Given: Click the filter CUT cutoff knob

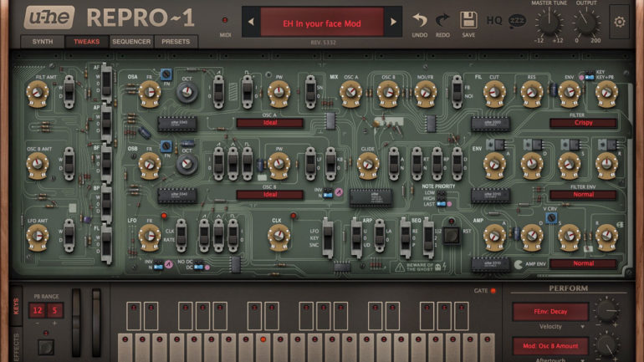Looking at the screenshot, I should [493, 94].
